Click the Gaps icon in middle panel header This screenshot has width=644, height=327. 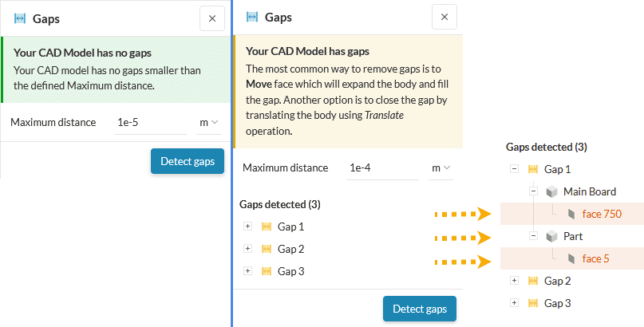(x=252, y=17)
